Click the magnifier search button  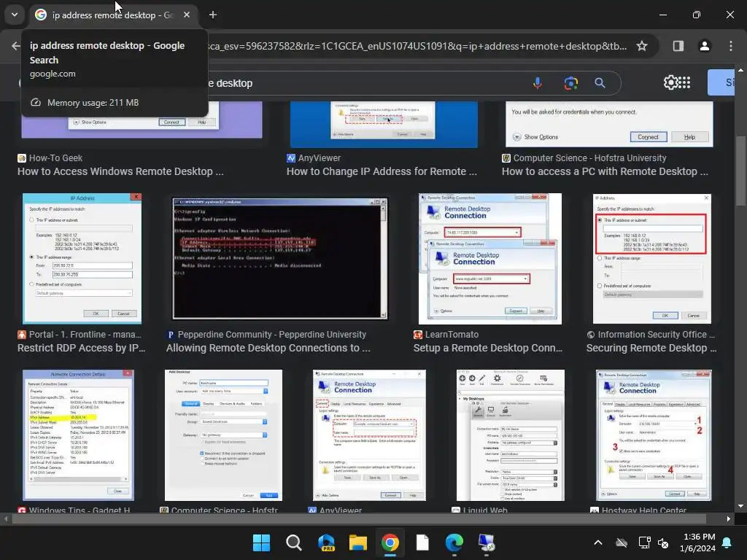pyautogui.click(x=600, y=83)
